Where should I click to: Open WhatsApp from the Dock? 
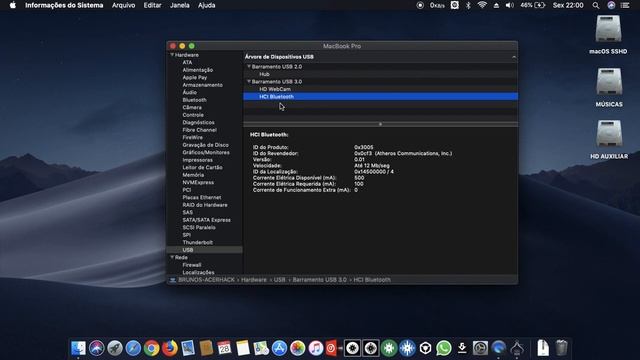(444, 348)
